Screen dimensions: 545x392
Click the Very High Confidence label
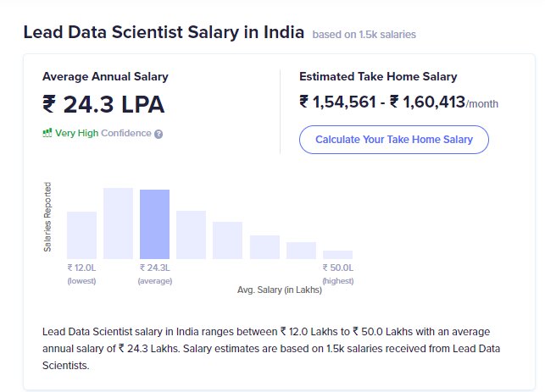pos(103,133)
